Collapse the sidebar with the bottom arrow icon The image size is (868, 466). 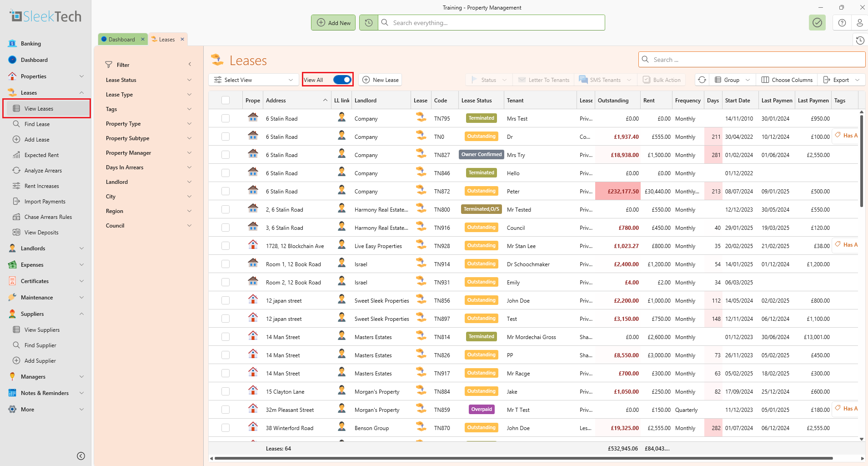pos(81,456)
